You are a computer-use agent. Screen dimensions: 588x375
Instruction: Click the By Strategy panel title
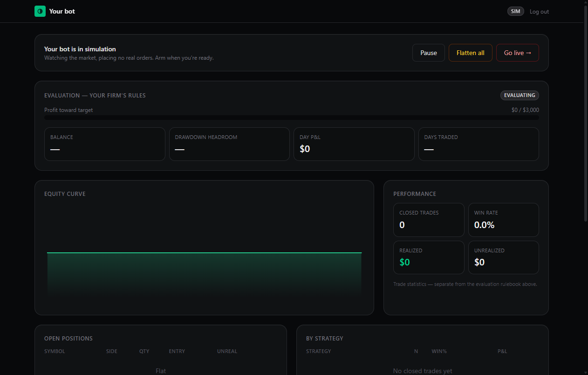(325, 339)
